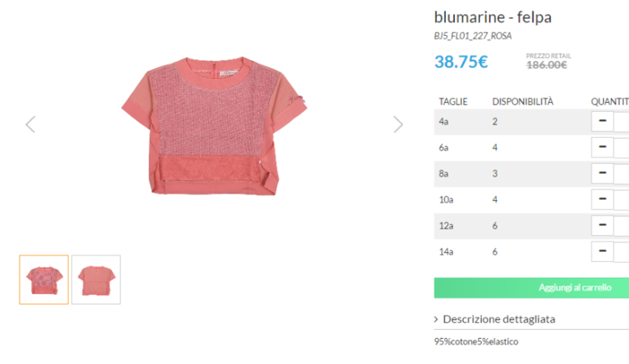Click Aggiungi al carrello button

[x=531, y=287]
